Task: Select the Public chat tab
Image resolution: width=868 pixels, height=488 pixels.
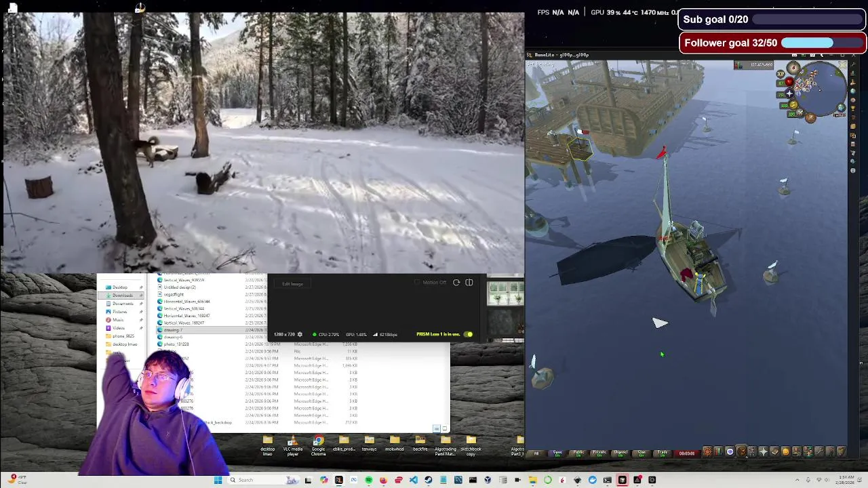Action: tap(578, 453)
